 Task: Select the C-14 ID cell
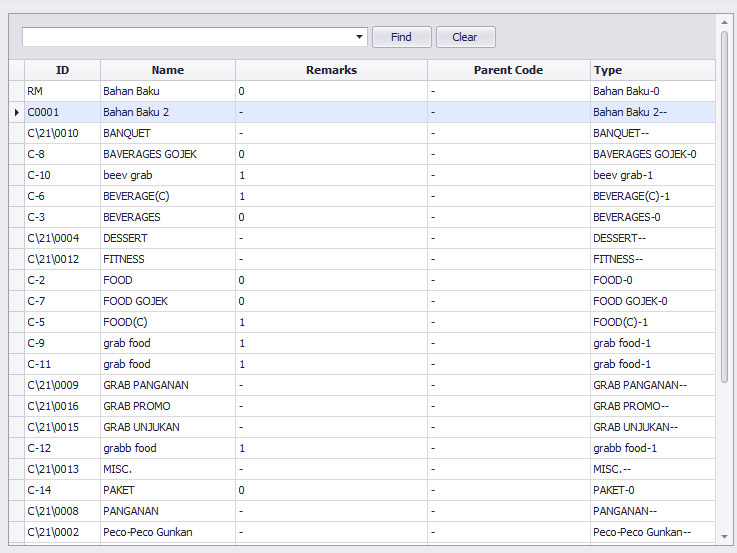[63, 490]
